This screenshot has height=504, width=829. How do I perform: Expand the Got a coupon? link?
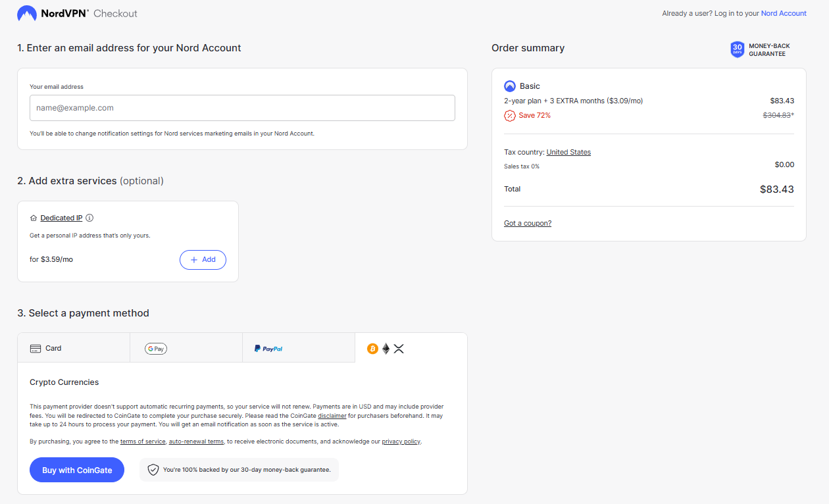tap(528, 223)
